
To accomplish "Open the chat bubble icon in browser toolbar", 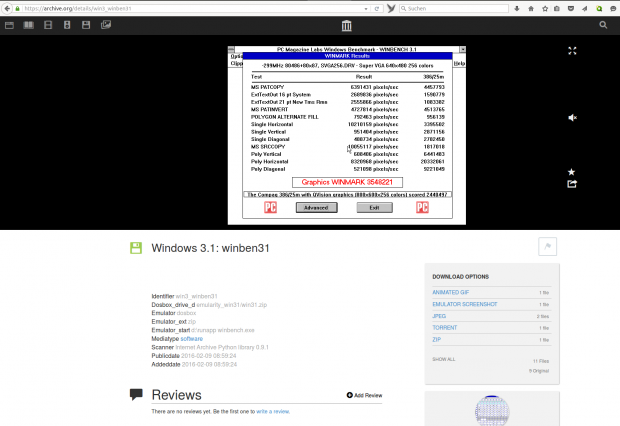I will click(613, 8).
